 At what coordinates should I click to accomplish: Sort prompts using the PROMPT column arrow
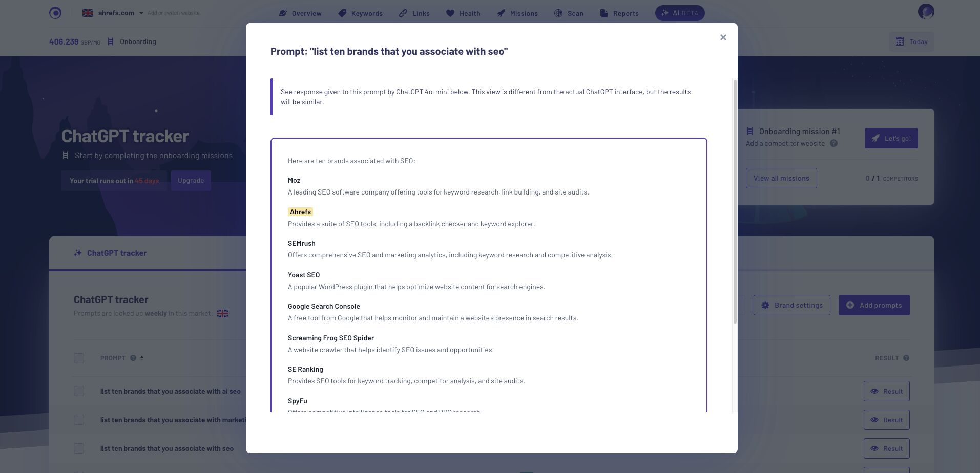[x=142, y=358]
